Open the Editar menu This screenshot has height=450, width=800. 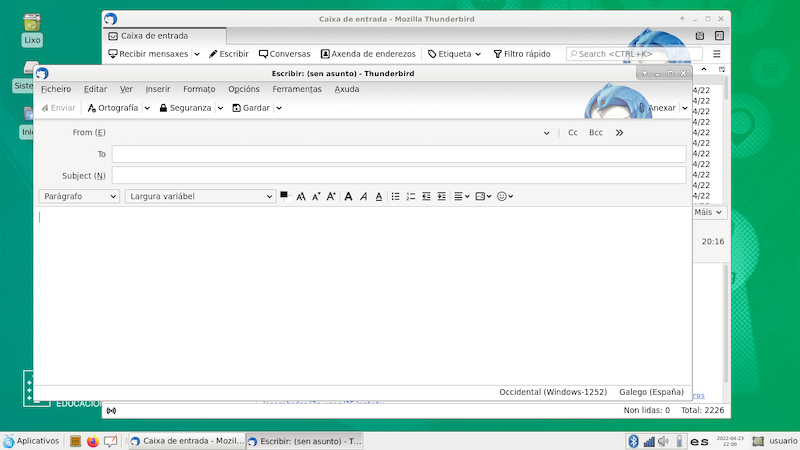[95, 89]
